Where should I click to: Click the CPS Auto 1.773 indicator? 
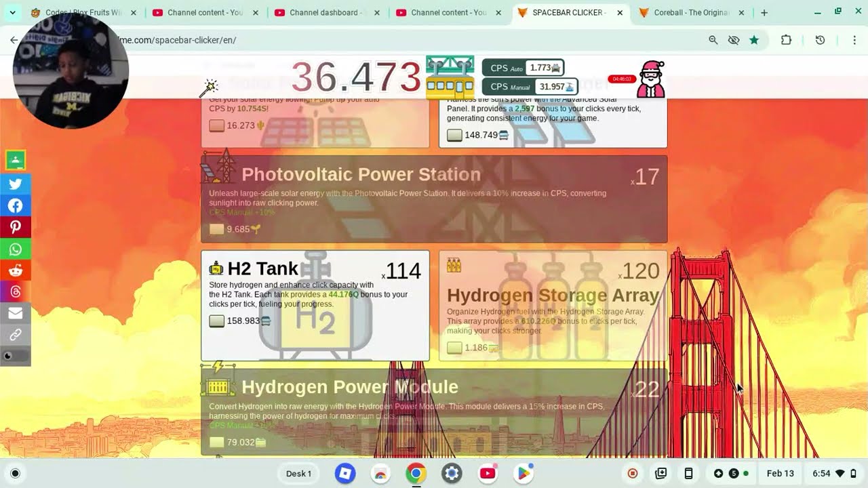523,68
